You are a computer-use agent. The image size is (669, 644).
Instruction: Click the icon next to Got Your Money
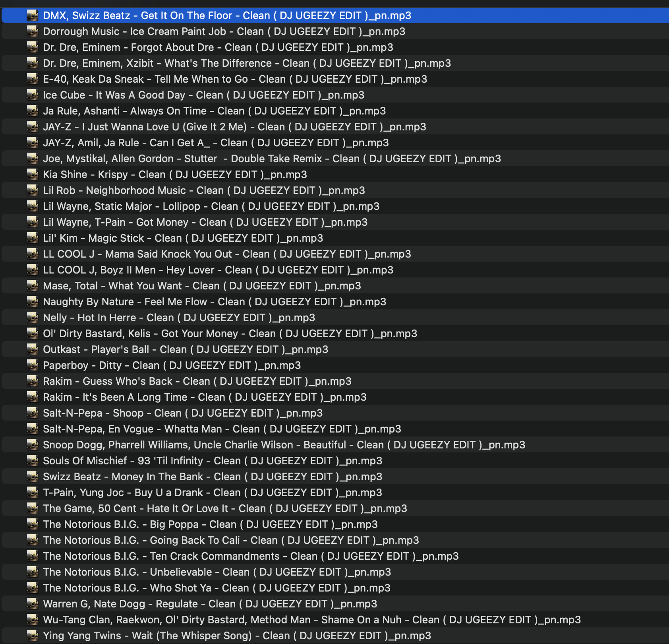33,334
